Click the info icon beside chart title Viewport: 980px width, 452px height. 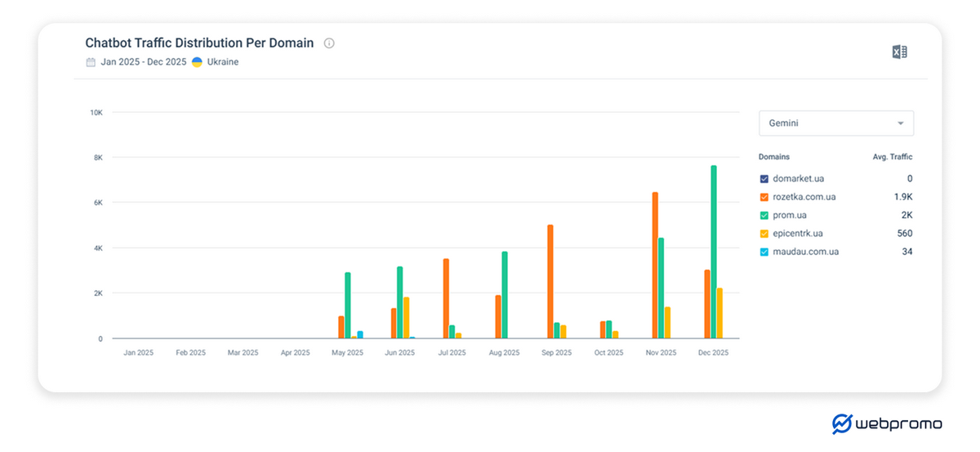pyautogui.click(x=329, y=43)
